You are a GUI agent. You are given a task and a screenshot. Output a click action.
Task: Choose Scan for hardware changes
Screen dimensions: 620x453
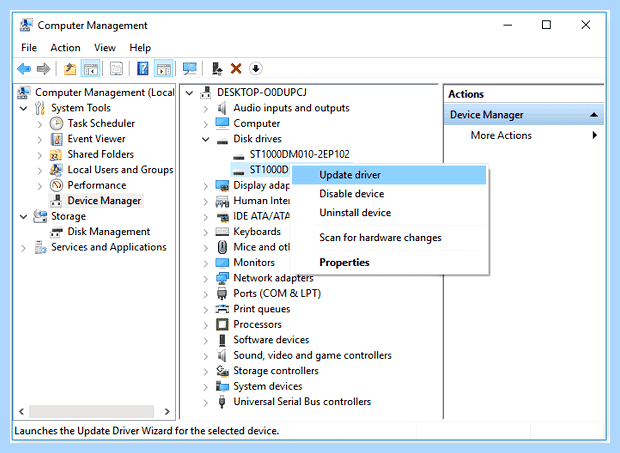(389, 238)
